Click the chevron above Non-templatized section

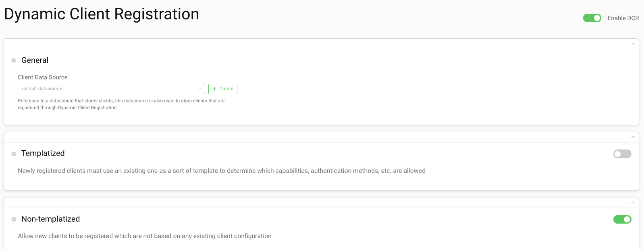[633, 202]
